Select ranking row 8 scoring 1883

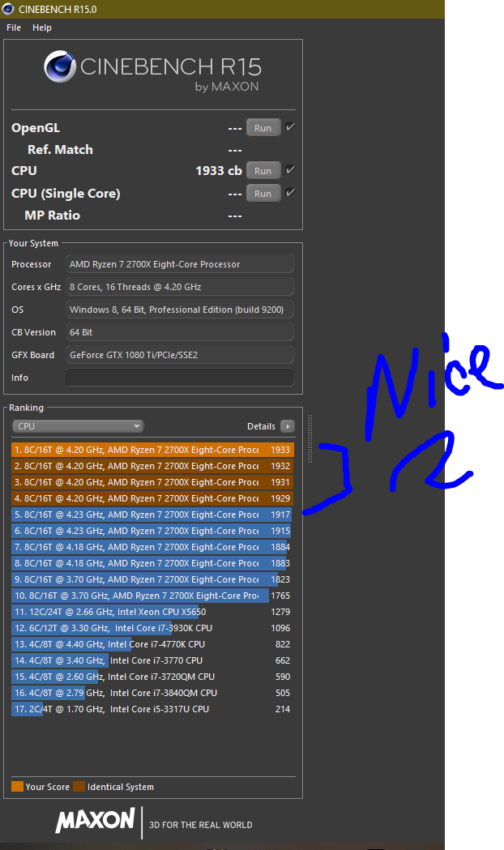coord(153,564)
